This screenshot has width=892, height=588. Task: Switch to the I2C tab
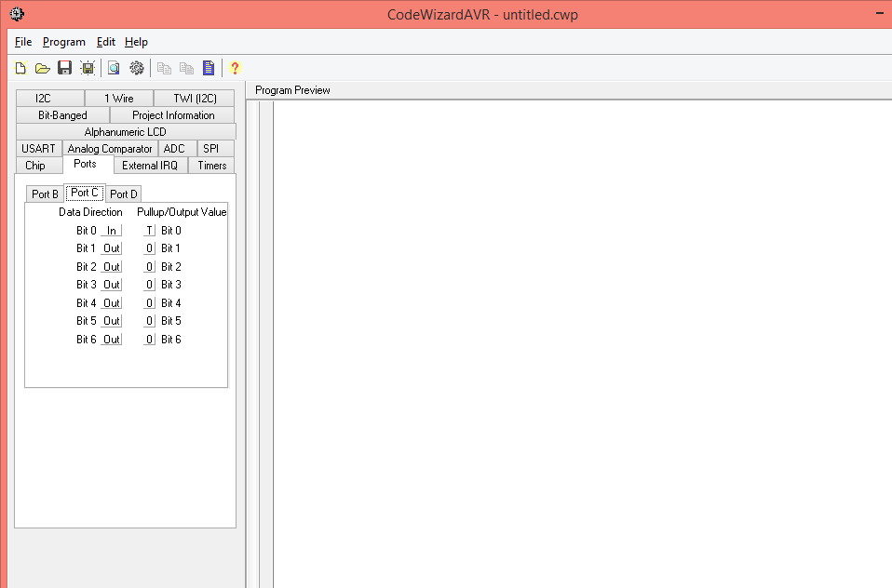50,99
